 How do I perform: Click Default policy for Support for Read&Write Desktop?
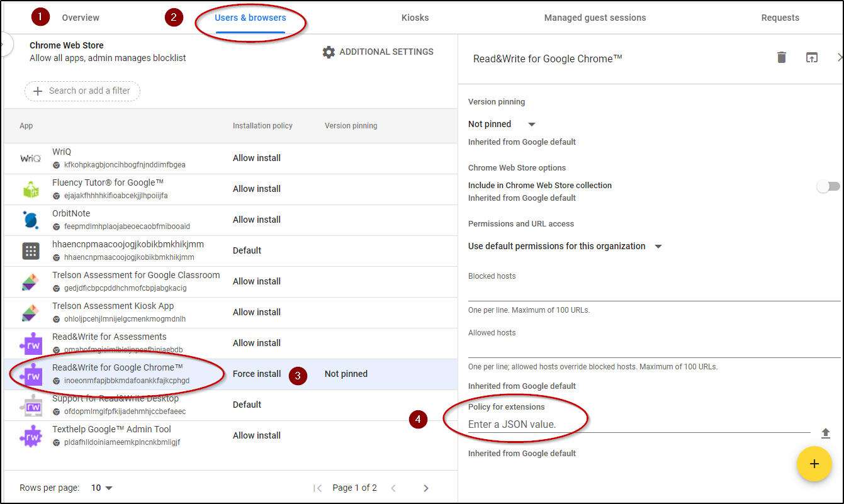point(247,405)
